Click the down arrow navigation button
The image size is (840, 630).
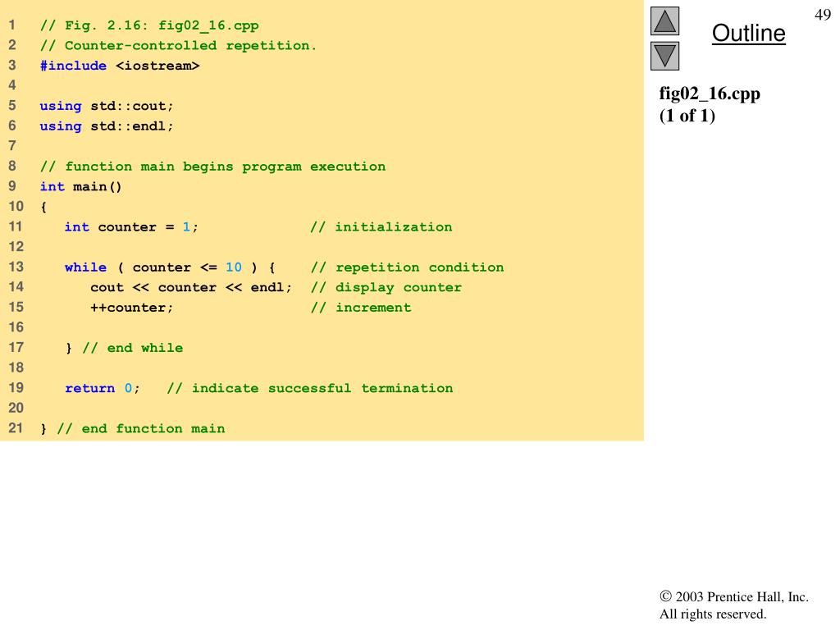[664, 57]
